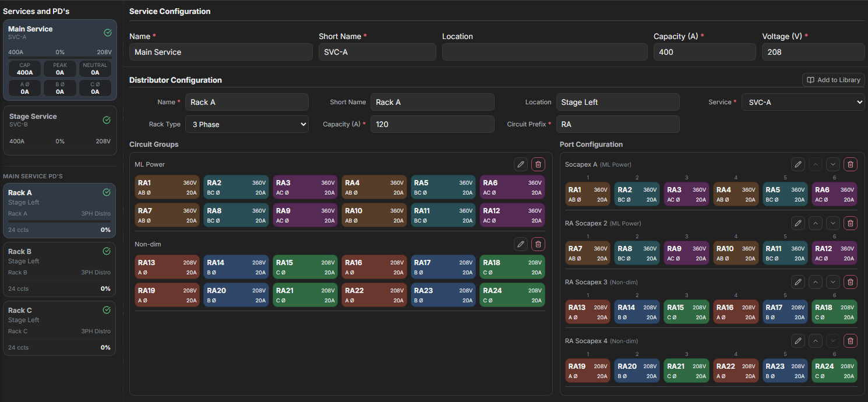Move RA Socapex 3 port down
Screen dimensions: 868x402
833,282
